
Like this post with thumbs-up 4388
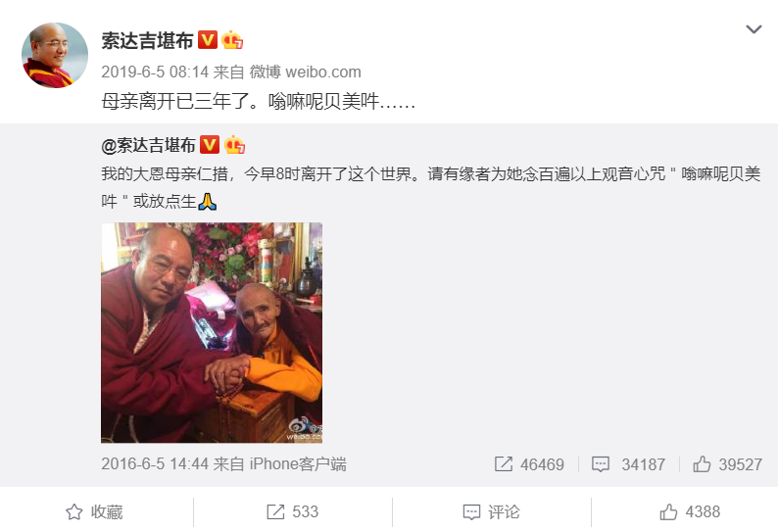click(x=690, y=512)
